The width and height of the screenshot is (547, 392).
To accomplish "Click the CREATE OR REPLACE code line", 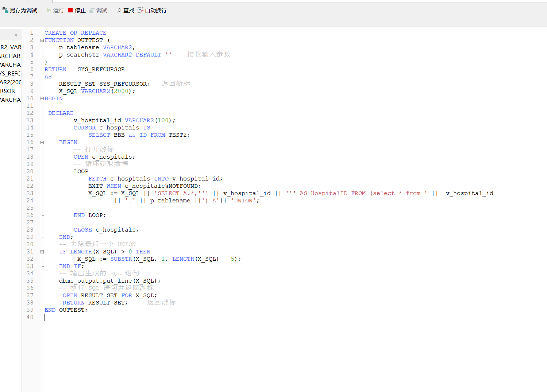I will pyautogui.click(x=76, y=33).
